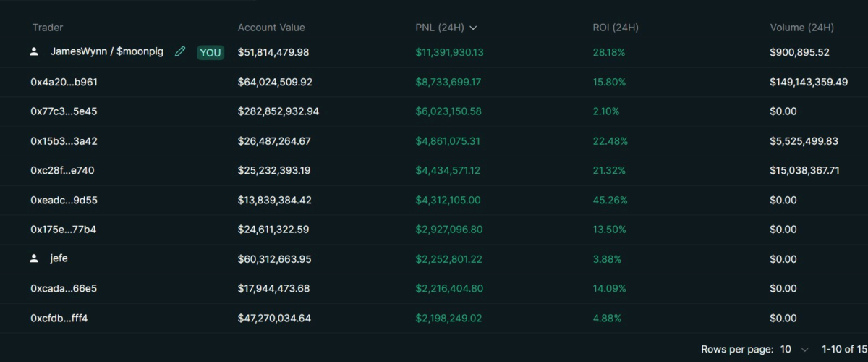Click the profile icon next to JamesWynn
The image size is (868, 362).
(34, 52)
